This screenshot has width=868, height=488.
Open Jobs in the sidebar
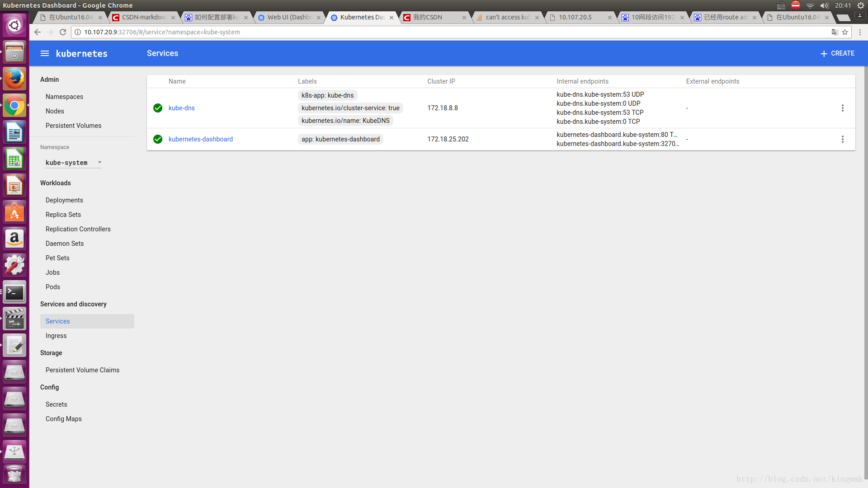(x=52, y=272)
